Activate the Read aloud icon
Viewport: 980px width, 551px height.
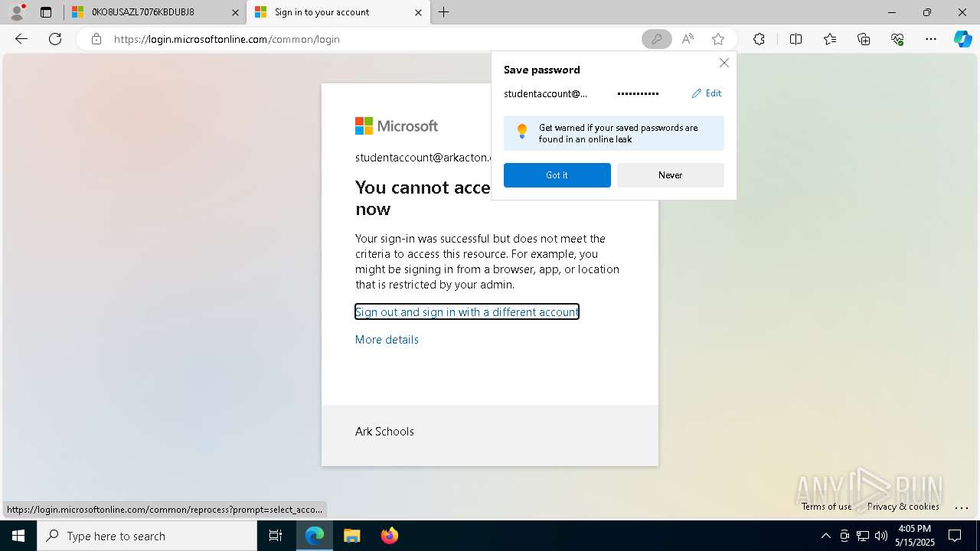coord(688,39)
